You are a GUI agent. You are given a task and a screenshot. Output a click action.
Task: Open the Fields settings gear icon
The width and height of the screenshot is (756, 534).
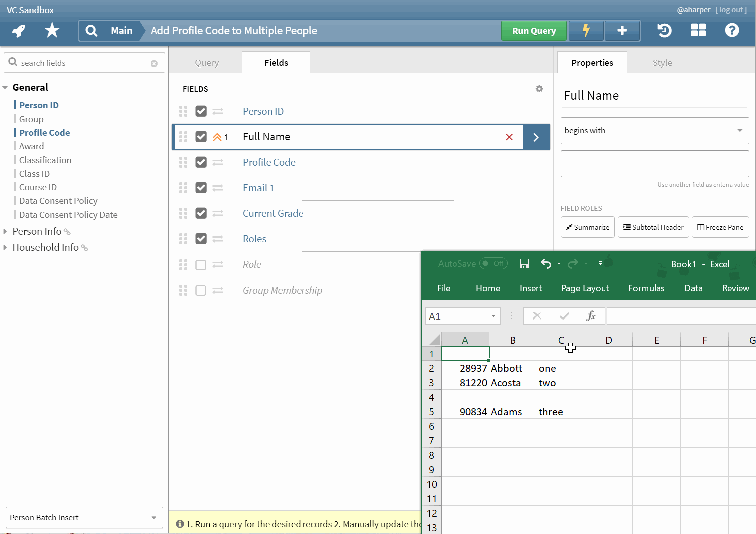[539, 89]
